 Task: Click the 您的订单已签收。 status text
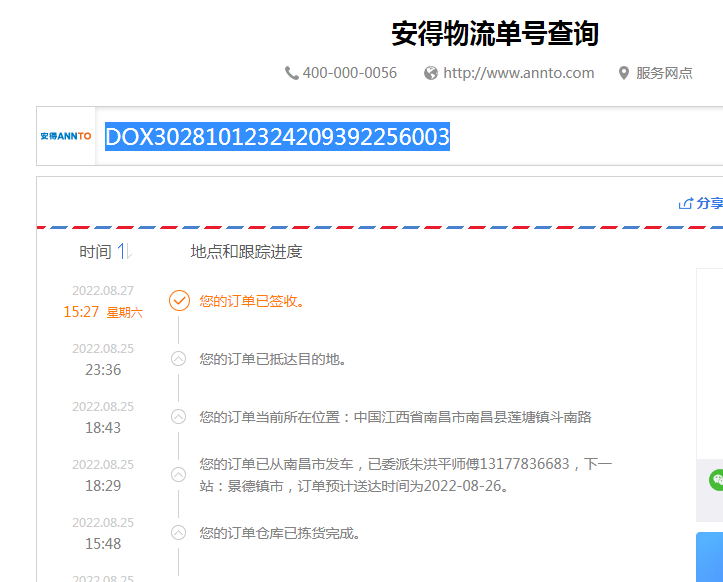[252, 301]
